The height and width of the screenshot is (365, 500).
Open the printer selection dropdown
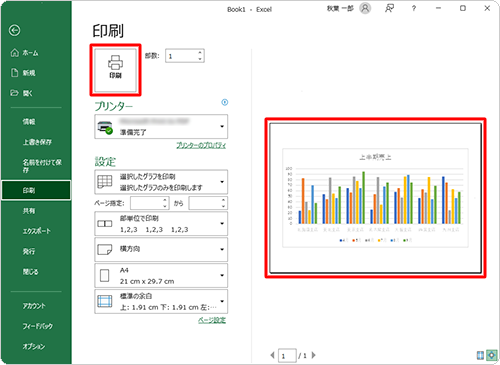[161, 127]
